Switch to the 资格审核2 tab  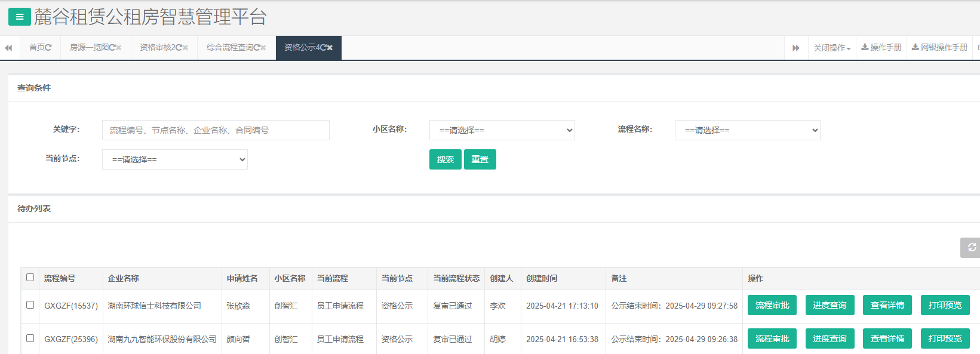click(x=160, y=48)
